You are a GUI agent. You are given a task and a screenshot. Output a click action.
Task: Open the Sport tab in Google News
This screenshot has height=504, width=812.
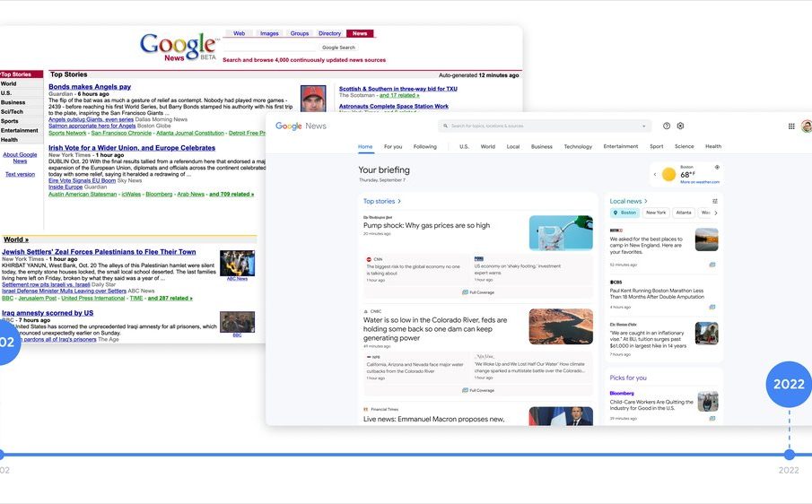[x=657, y=146]
